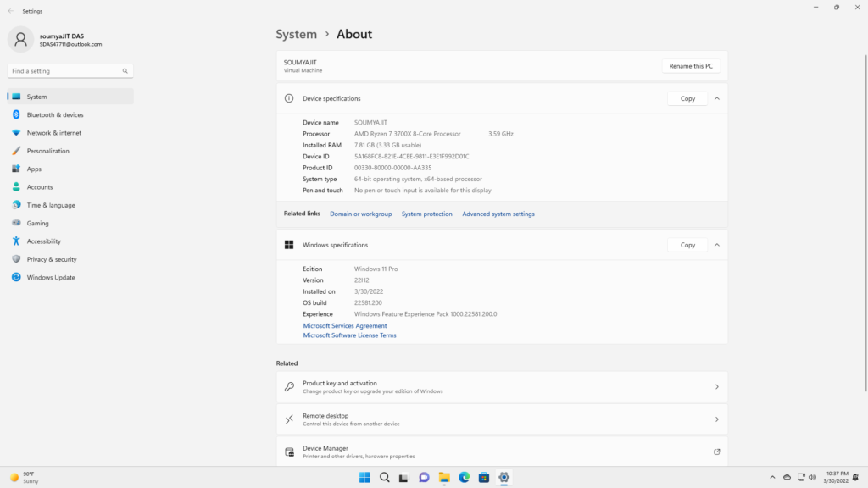Click the vertical scrollbar of the page
Screen dimensions: 868x488
click(x=865, y=221)
